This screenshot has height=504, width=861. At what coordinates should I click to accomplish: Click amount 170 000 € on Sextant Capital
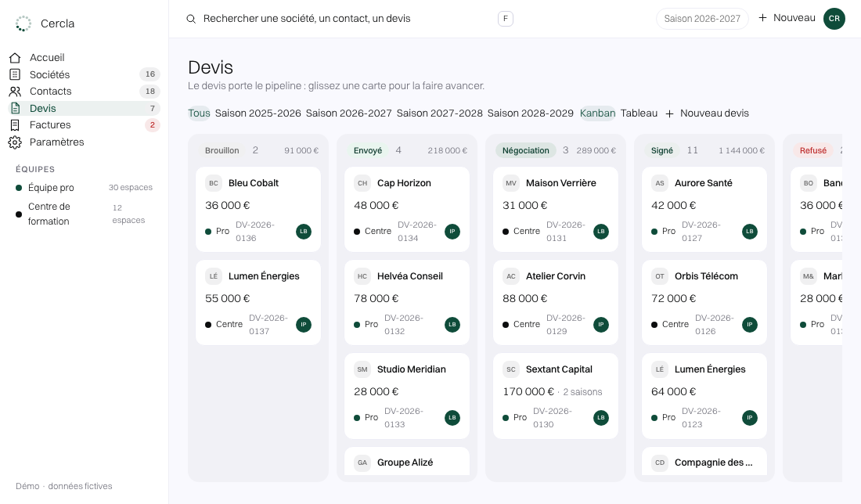[528, 391]
